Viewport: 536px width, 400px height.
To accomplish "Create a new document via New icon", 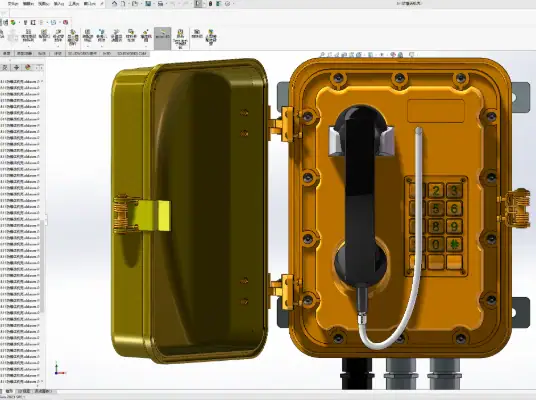I will (123, 3).
